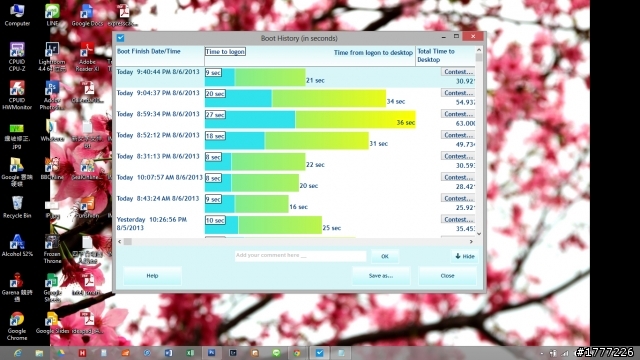Image resolution: width=640 pixels, height=360 pixels.
Task: Click Boot History app title-bar icon
Action: [120, 38]
